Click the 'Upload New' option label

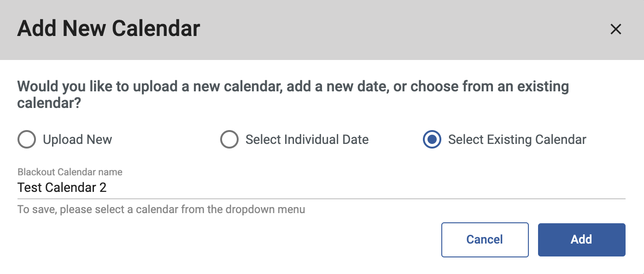[77, 140]
